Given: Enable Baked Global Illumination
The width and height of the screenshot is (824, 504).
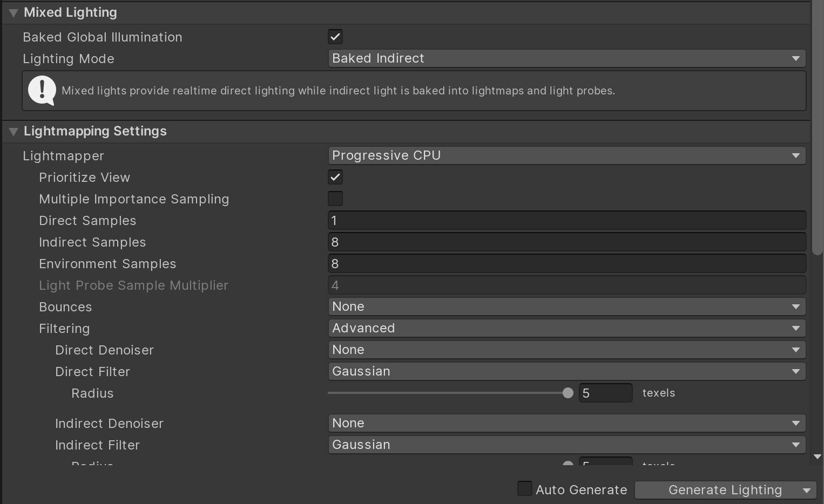Looking at the screenshot, I should 335,37.
